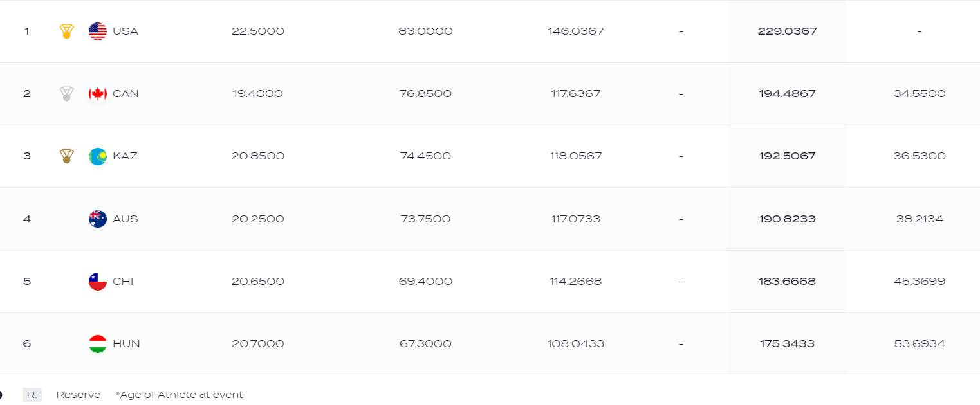
Task: Click the silver medal icon for CAN
Action: (x=66, y=94)
